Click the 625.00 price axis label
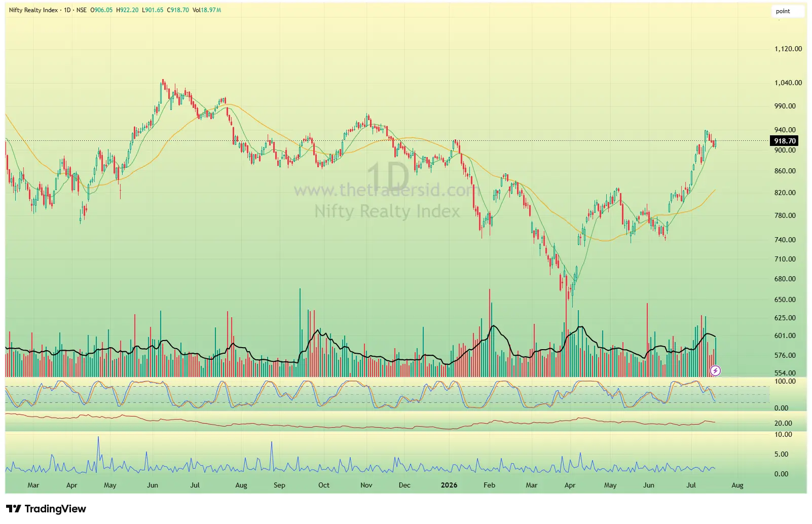812x524 pixels. point(785,318)
